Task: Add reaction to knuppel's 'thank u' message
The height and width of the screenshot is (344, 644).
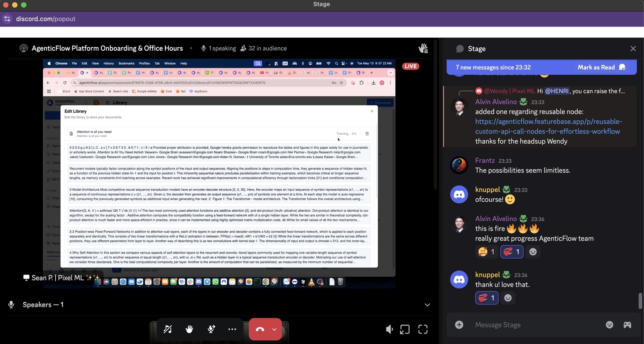Action: click(508, 298)
